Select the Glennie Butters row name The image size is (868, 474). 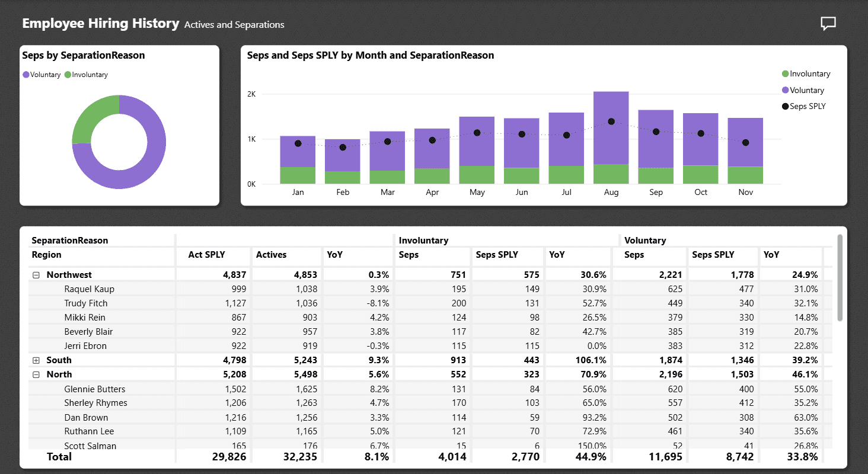[x=95, y=389]
